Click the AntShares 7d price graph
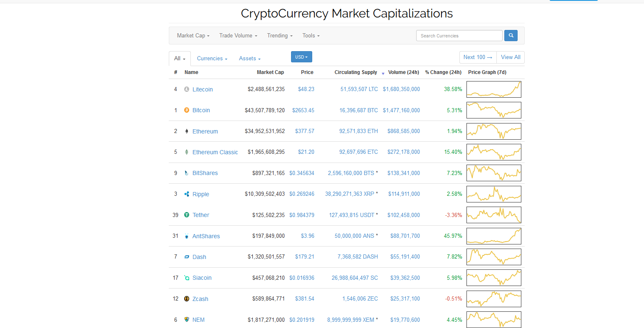Image resolution: width=644 pixels, height=328 pixels. pyautogui.click(x=494, y=236)
